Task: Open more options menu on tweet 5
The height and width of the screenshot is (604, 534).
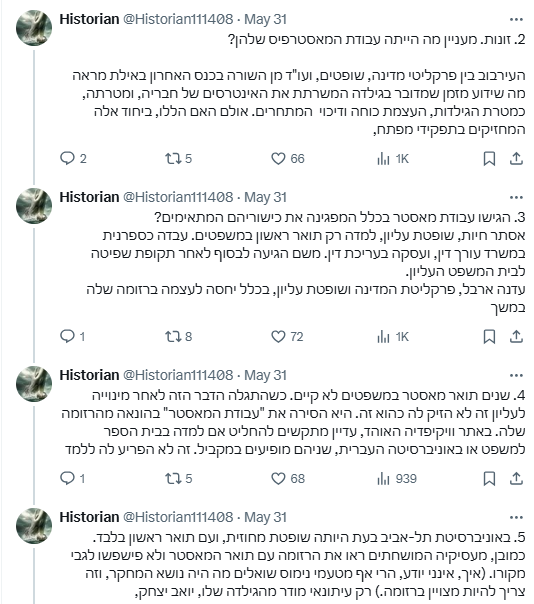Action: (x=516, y=517)
